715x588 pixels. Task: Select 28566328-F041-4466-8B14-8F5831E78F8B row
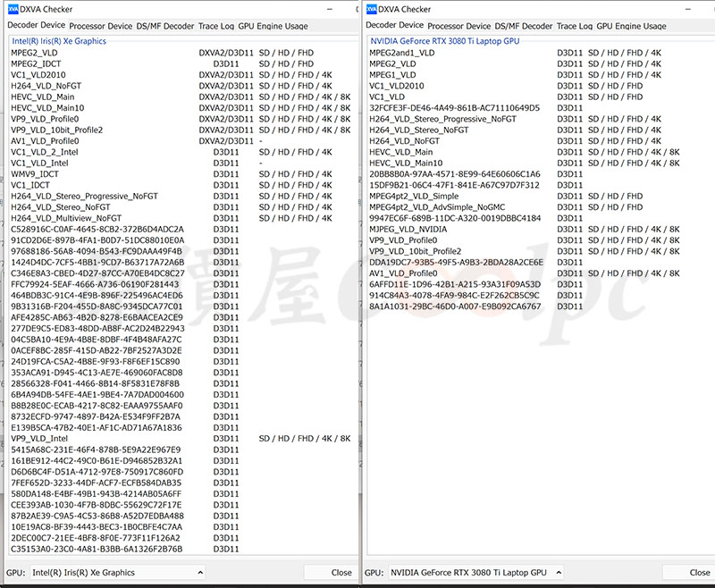click(181, 383)
